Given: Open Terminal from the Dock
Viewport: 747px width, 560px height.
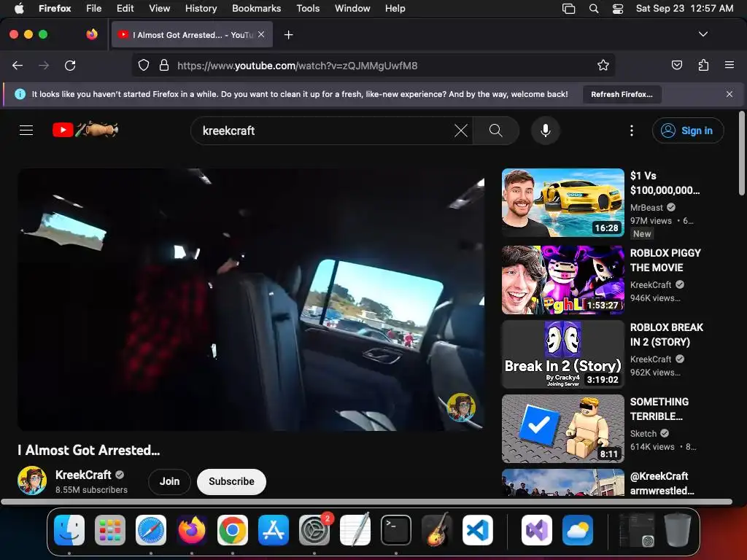Looking at the screenshot, I should pos(396,530).
